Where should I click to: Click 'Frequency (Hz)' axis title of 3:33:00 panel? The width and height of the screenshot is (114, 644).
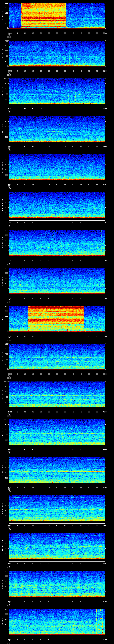[3, 167]
